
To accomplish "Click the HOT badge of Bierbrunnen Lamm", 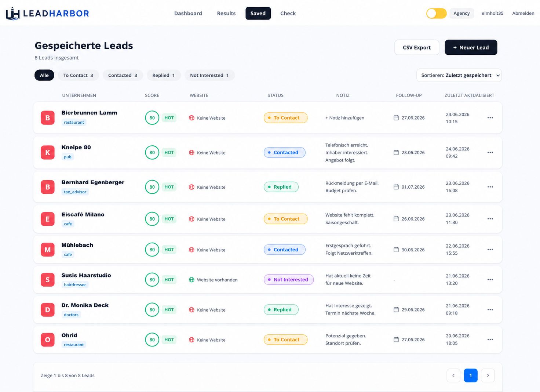I will pos(169,118).
